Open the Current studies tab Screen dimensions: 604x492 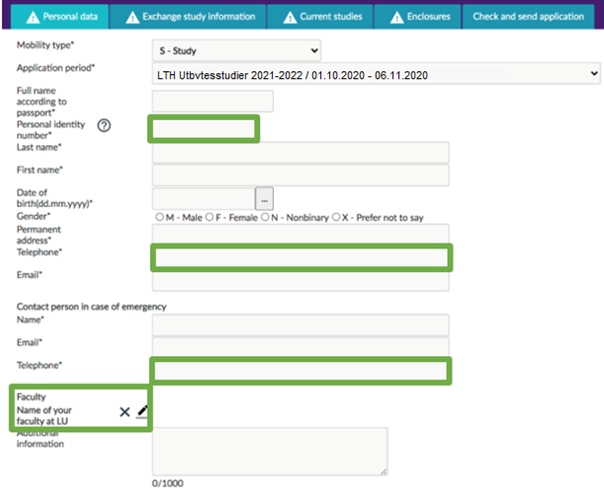click(320, 17)
